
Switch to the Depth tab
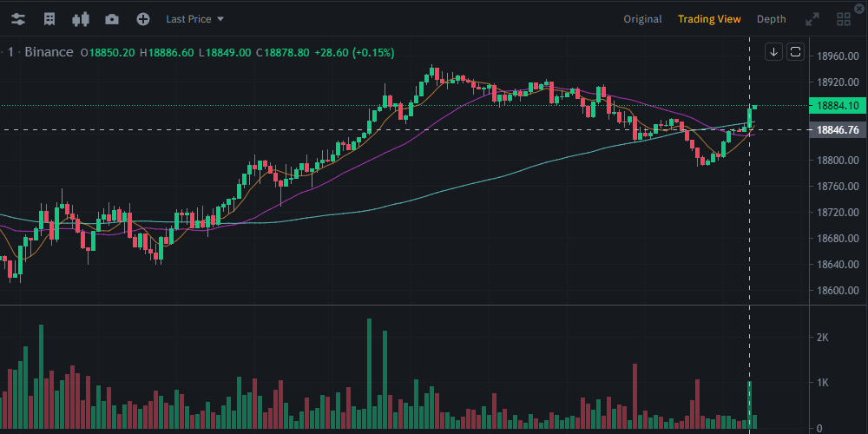point(771,19)
